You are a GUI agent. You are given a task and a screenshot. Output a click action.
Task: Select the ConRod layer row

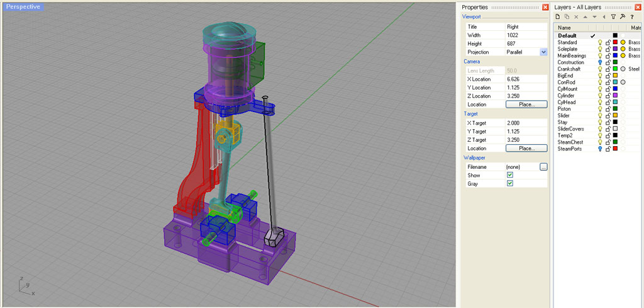[567, 83]
